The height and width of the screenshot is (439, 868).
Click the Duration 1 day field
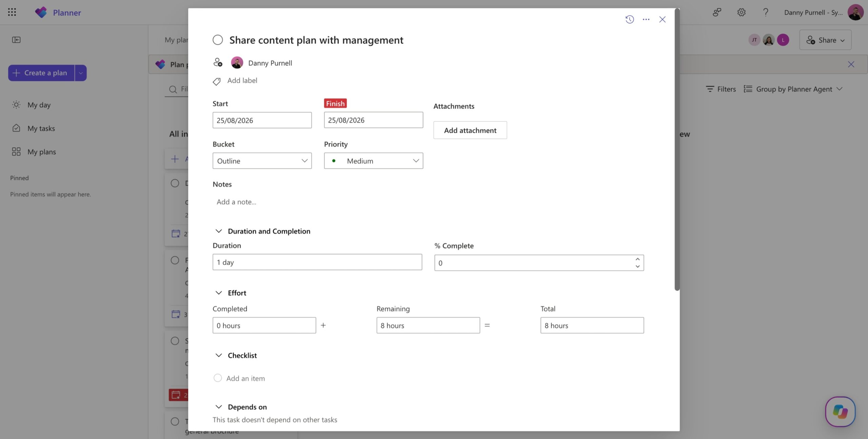click(x=317, y=262)
